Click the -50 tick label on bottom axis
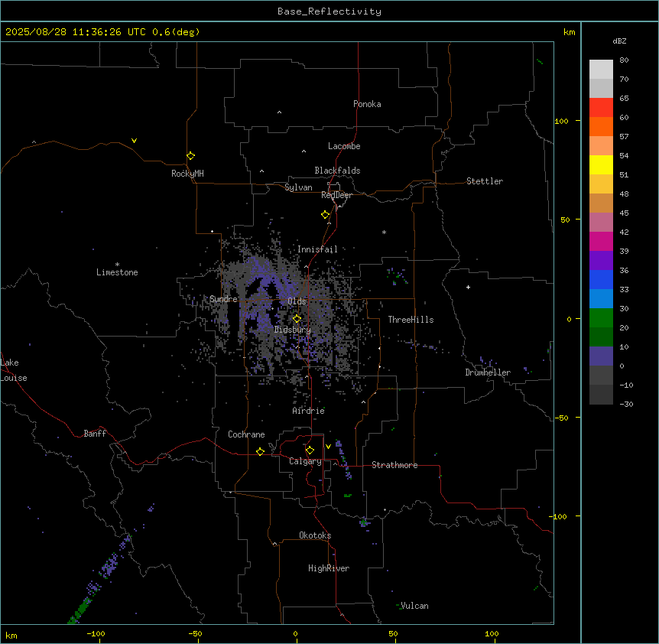 coord(195,633)
